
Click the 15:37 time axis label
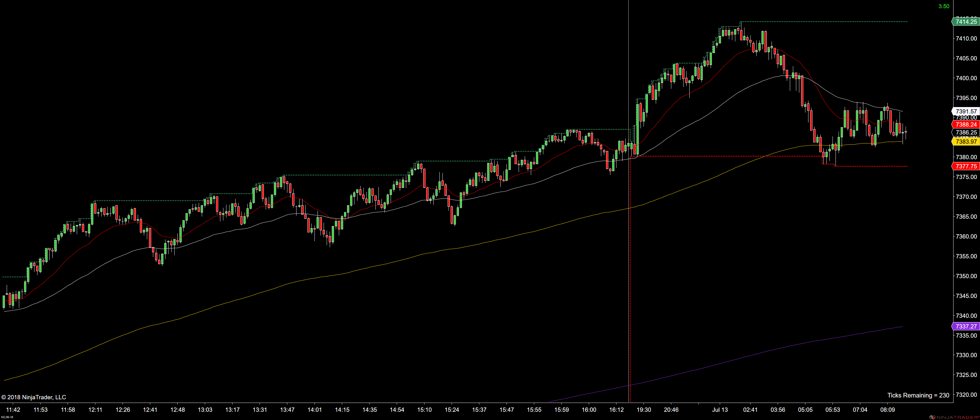[x=479, y=410]
